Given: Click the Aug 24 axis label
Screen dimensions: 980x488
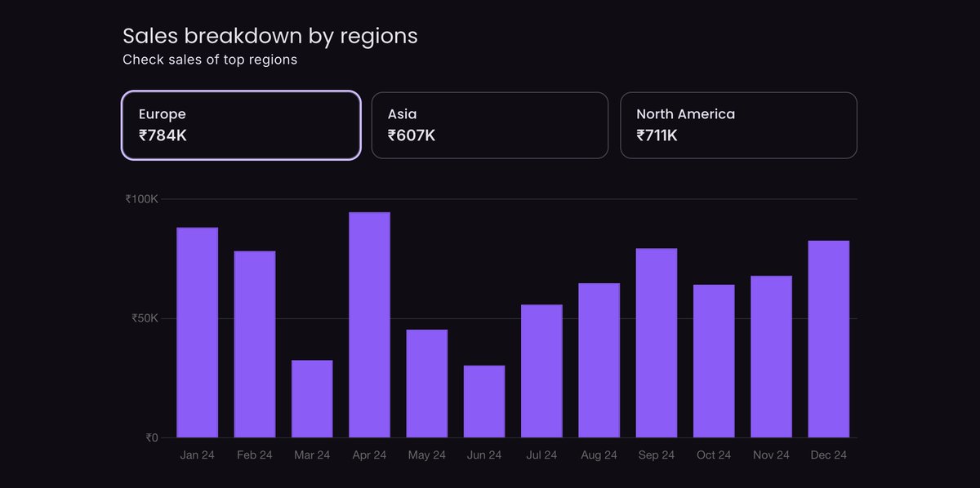Looking at the screenshot, I should tap(599, 455).
